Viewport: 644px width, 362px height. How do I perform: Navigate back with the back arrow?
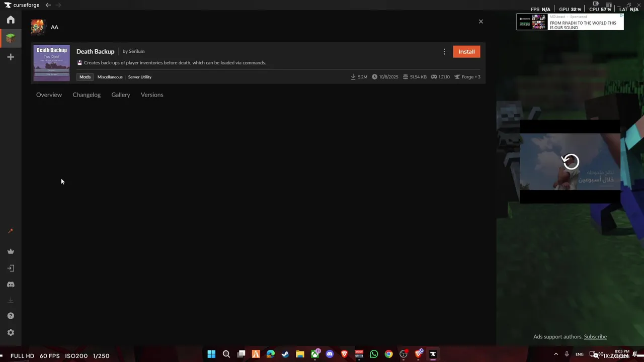coord(48,5)
